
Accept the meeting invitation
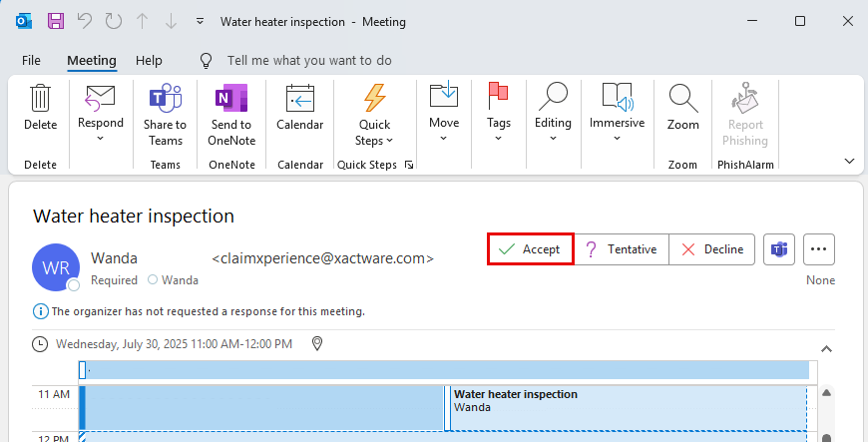[531, 249]
